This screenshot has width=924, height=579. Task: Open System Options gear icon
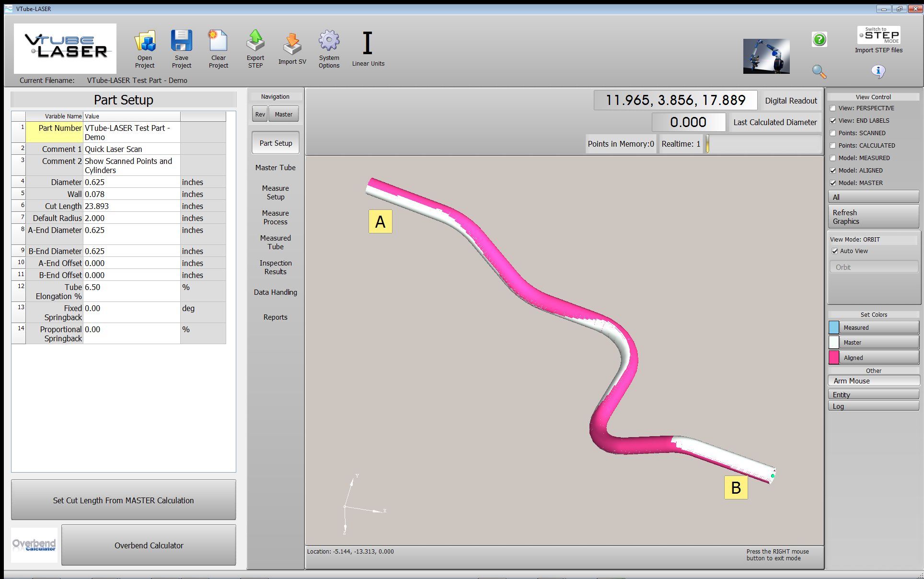click(x=329, y=41)
